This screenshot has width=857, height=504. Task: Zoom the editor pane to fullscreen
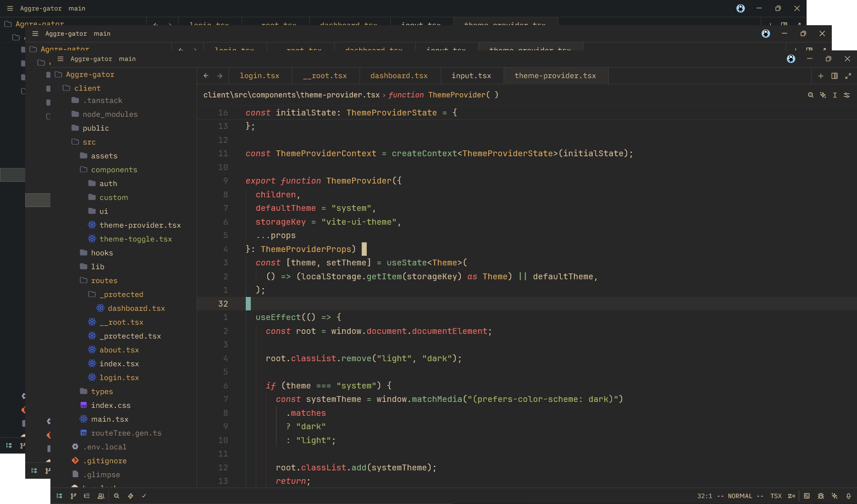click(x=848, y=76)
